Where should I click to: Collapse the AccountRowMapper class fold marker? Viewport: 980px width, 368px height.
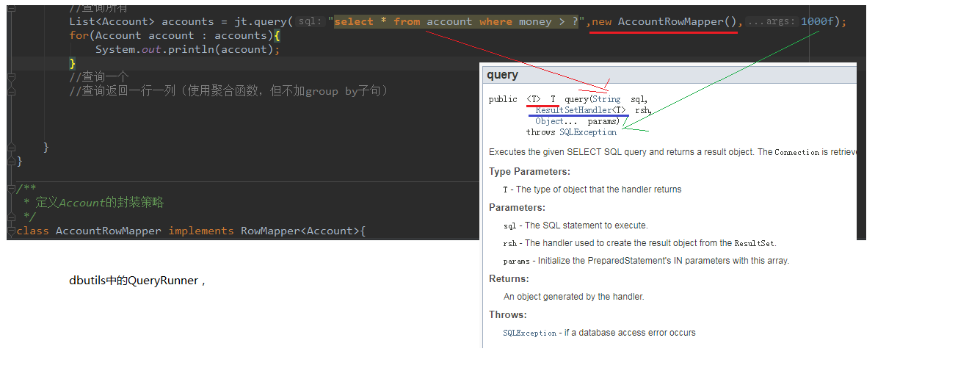click(11, 231)
